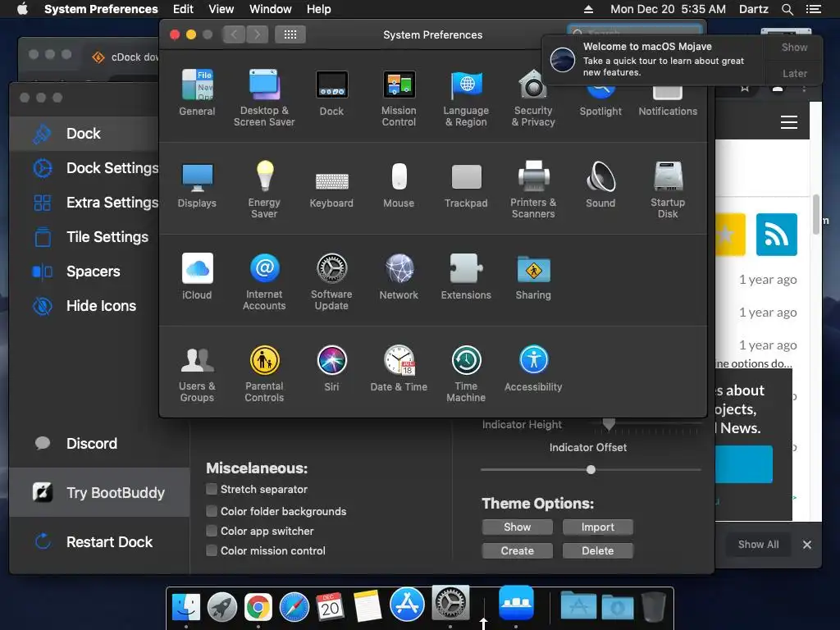Click the blue RSS feed icon
This screenshot has height=630, width=840.
(776, 235)
